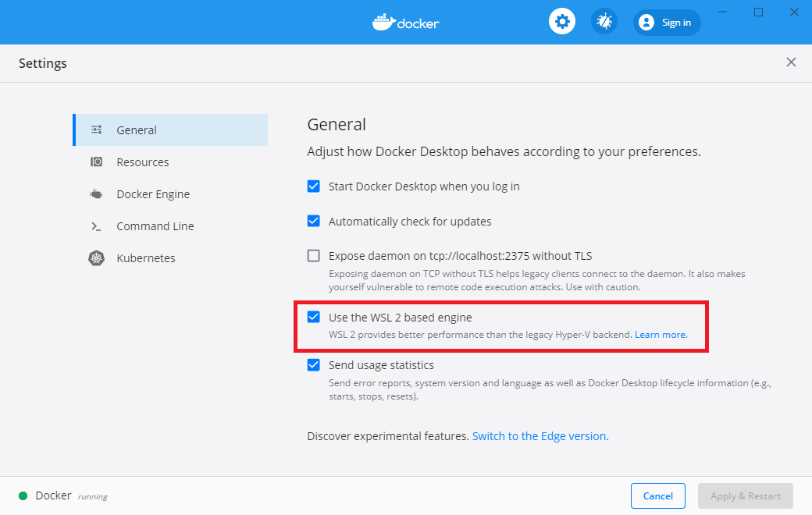Viewport: 812px width, 515px height.
Task: Uncheck Start Docker Desktop when you log in
Action: [x=313, y=186]
